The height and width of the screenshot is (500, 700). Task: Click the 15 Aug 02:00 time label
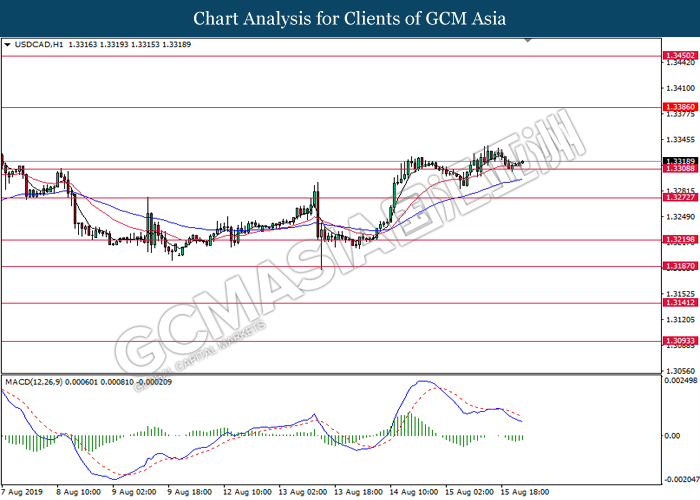tap(469, 492)
